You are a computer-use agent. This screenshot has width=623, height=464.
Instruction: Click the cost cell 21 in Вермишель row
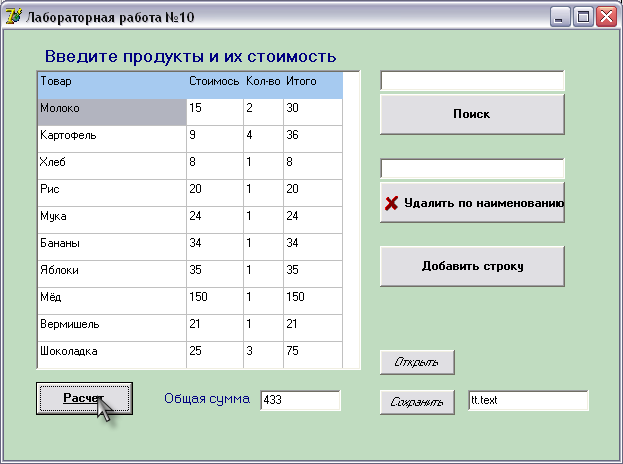[x=215, y=329]
